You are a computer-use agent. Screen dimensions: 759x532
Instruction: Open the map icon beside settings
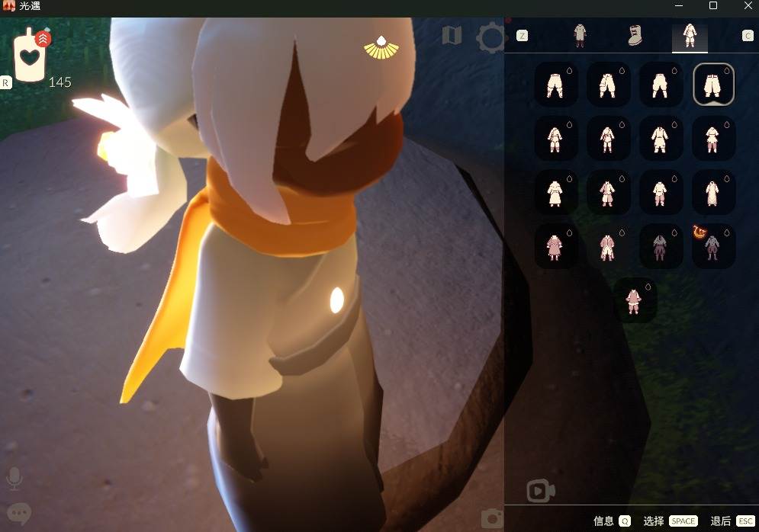[x=452, y=35]
